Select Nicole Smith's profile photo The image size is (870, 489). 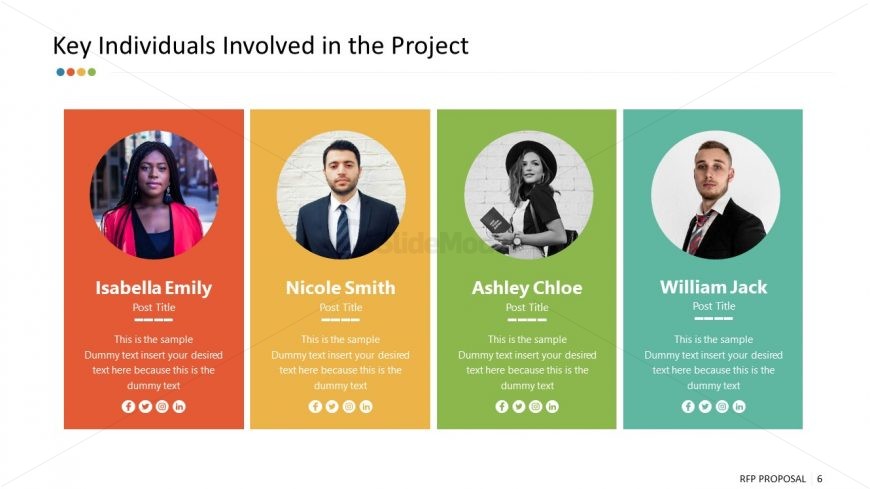tap(341, 195)
